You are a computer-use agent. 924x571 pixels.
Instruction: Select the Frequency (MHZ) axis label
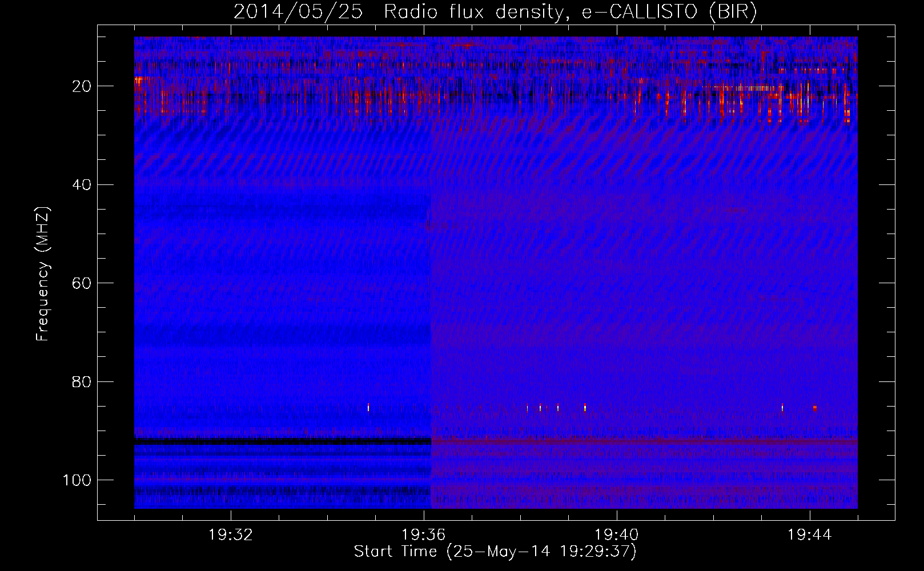coord(43,274)
